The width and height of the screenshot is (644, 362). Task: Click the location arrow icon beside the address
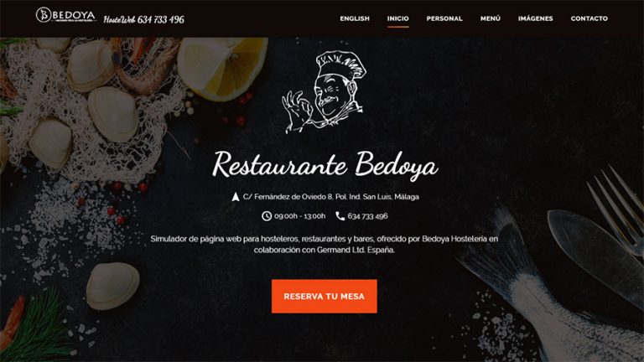point(236,197)
